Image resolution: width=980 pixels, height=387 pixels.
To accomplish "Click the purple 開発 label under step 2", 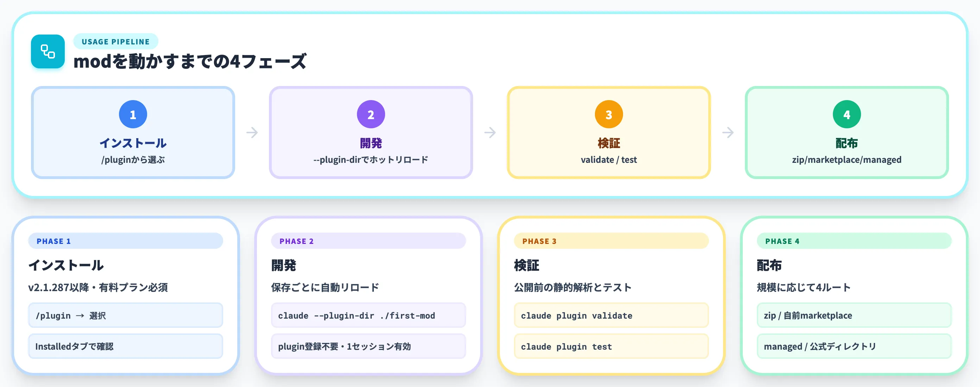I will [371, 143].
